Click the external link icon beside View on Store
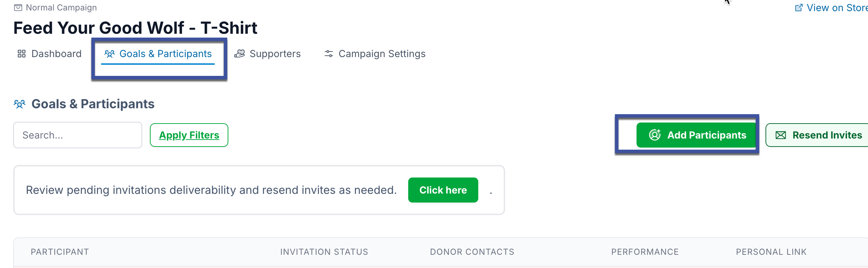Viewport: 868px width, 268px height. [x=799, y=8]
